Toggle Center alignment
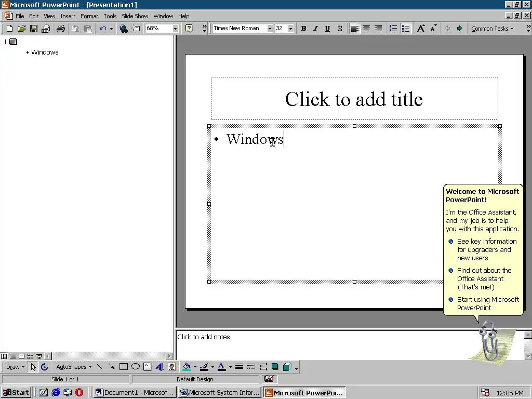532x399 pixels. point(366,29)
